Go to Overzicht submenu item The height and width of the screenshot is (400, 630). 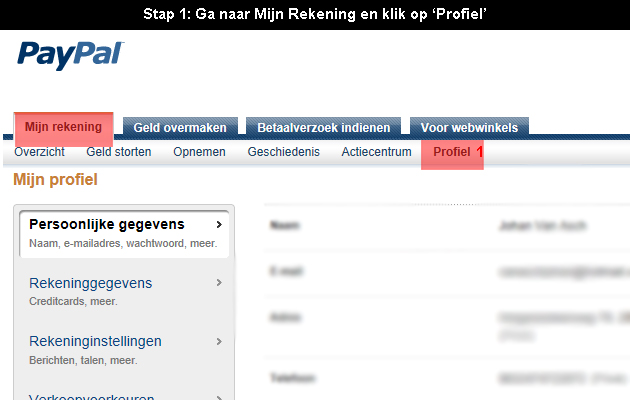[x=39, y=152]
